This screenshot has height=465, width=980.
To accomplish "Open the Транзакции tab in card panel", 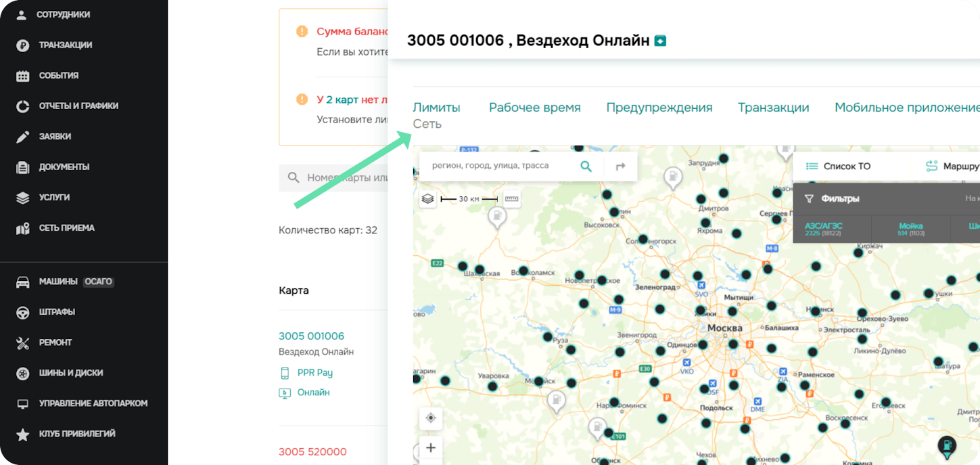I will (773, 108).
